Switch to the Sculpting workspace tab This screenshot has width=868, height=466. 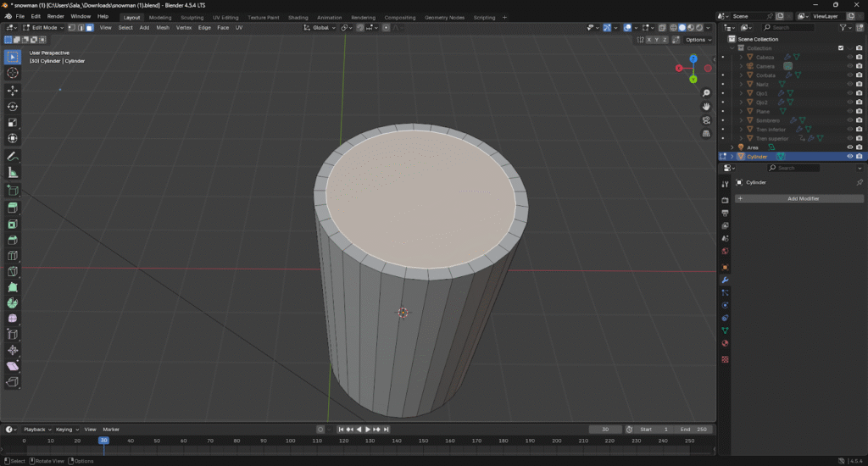[192, 17]
